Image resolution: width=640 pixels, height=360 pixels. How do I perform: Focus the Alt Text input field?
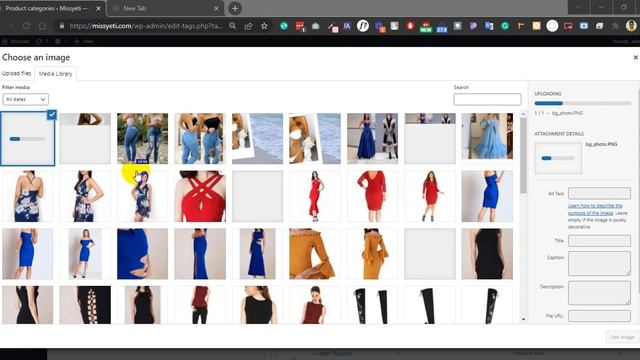pyautogui.click(x=599, y=193)
